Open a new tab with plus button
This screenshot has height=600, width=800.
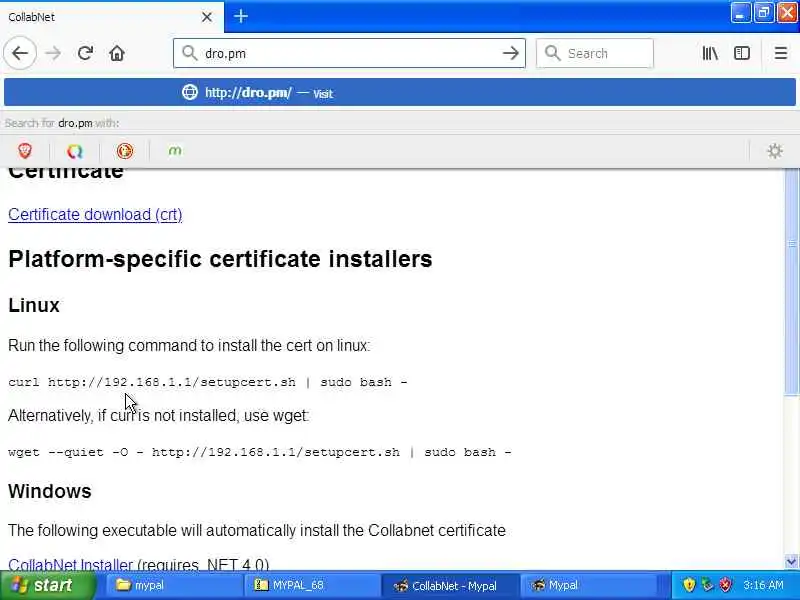(241, 16)
